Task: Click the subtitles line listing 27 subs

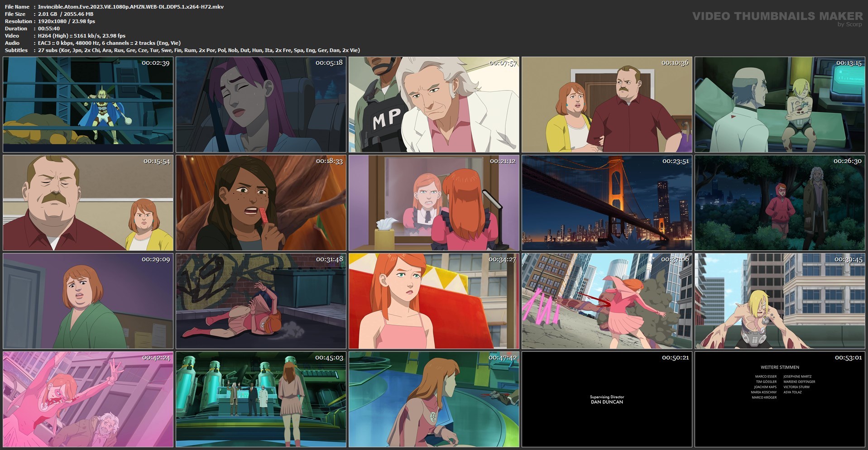Action: [199, 50]
